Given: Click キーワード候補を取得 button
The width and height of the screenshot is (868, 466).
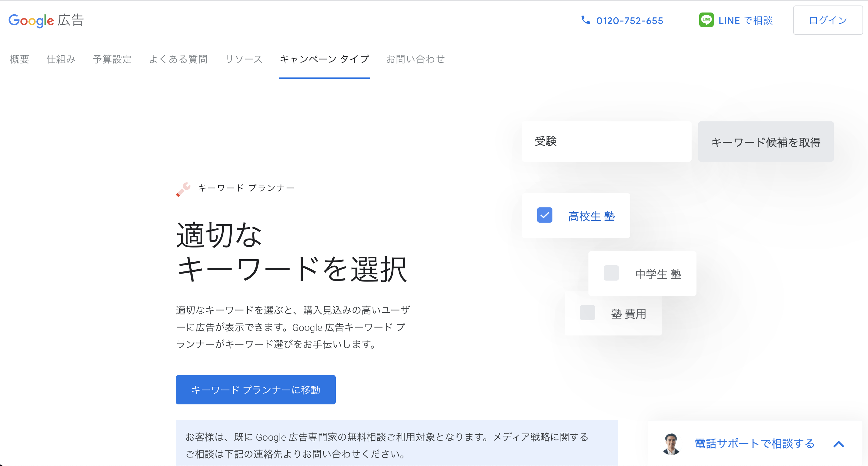Looking at the screenshot, I should click(x=766, y=142).
